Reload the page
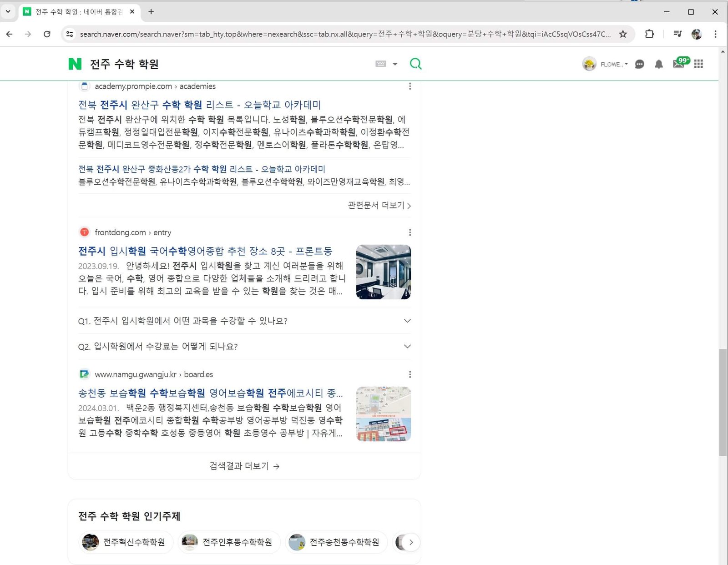This screenshot has height=565, width=728. [47, 34]
